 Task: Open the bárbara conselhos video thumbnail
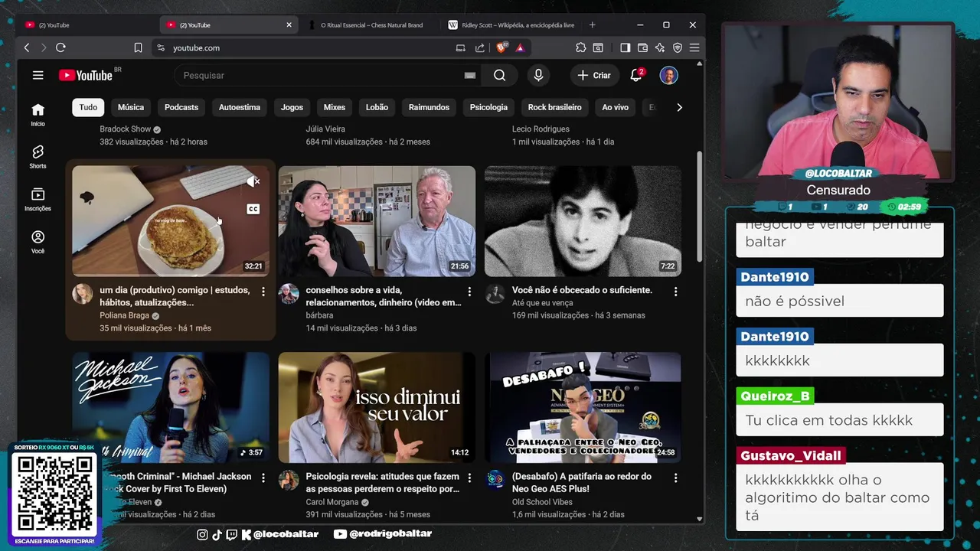click(x=377, y=221)
